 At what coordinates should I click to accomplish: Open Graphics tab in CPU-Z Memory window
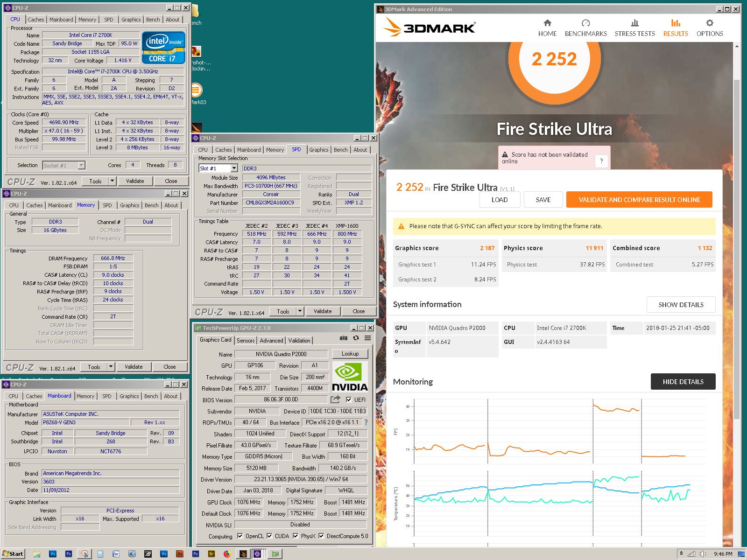(129, 205)
